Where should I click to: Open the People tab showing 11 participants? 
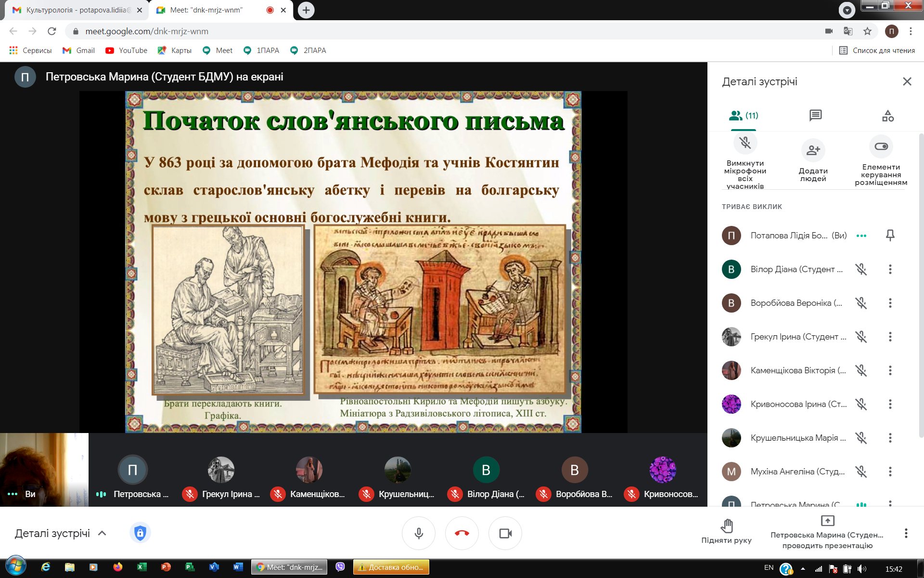[744, 116]
